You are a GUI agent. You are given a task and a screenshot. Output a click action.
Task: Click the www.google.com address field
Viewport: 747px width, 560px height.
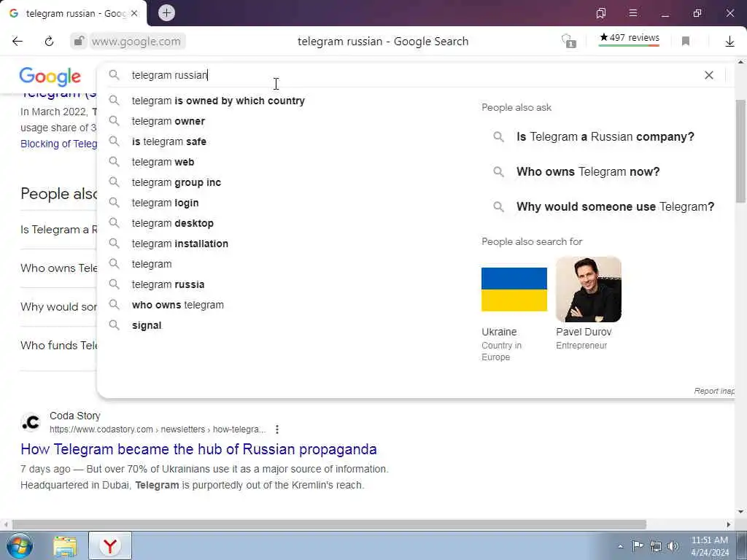coord(136,42)
